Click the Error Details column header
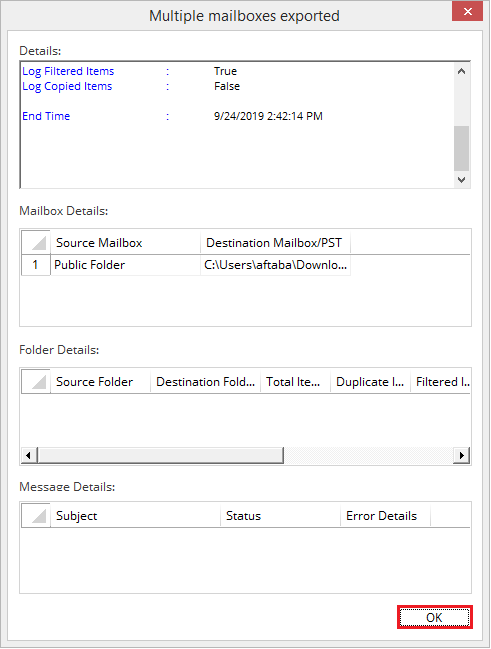 pyautogui.click(x=385, y=516)
